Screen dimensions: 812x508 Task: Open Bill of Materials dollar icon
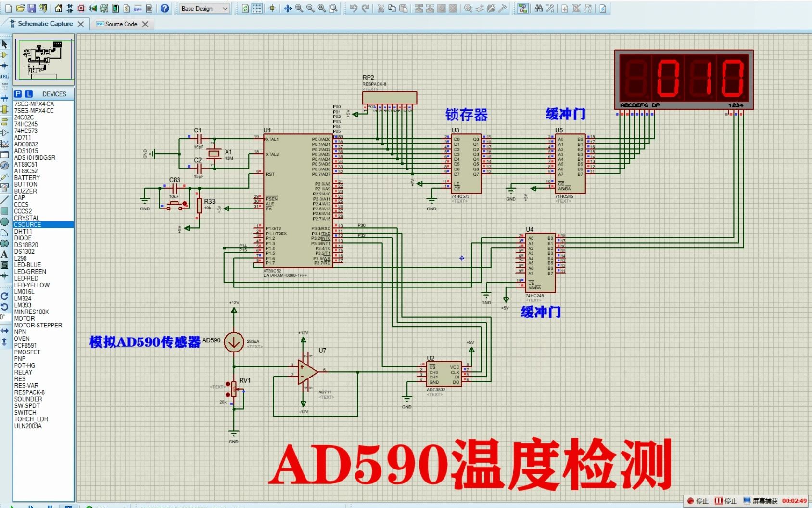coord(127,8)
